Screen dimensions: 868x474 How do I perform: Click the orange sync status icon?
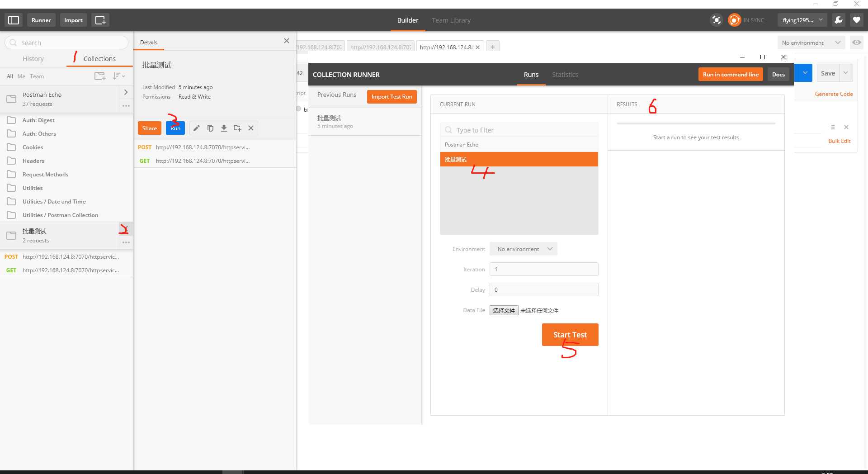coord(735,20)
